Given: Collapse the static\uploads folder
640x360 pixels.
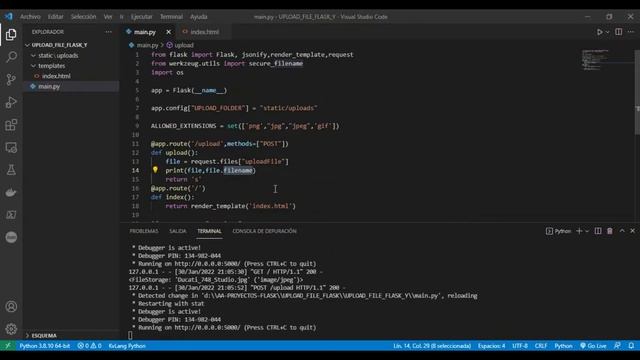Looking at the screenshot, I should pyautogui.click(x=58, y=56).
